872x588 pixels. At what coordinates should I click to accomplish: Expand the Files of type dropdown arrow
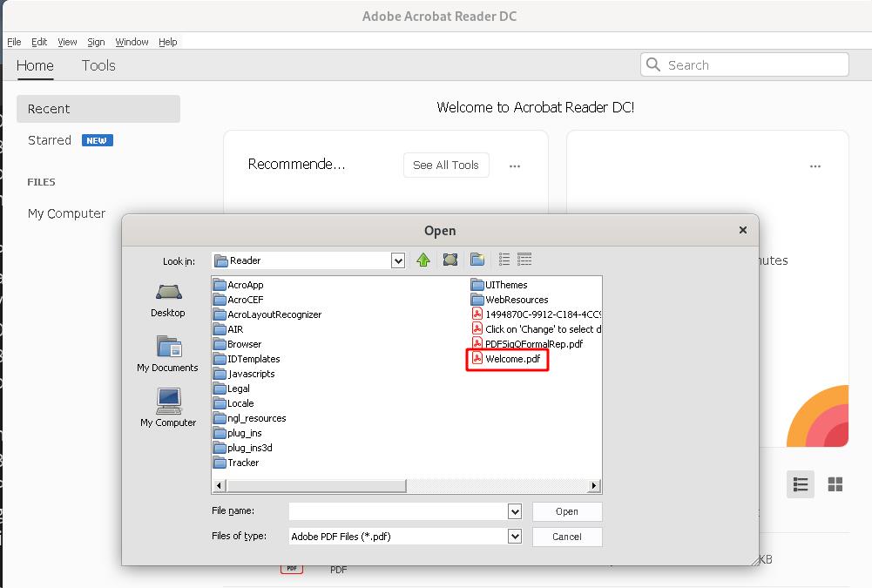point(515,537)
